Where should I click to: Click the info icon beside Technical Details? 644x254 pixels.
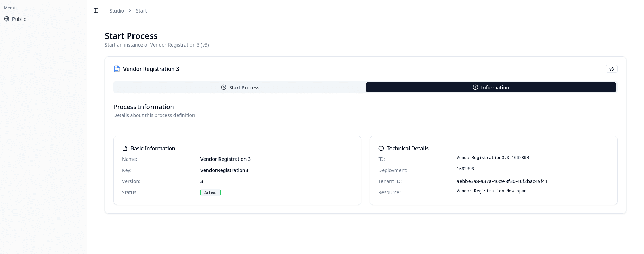point(381,148)
